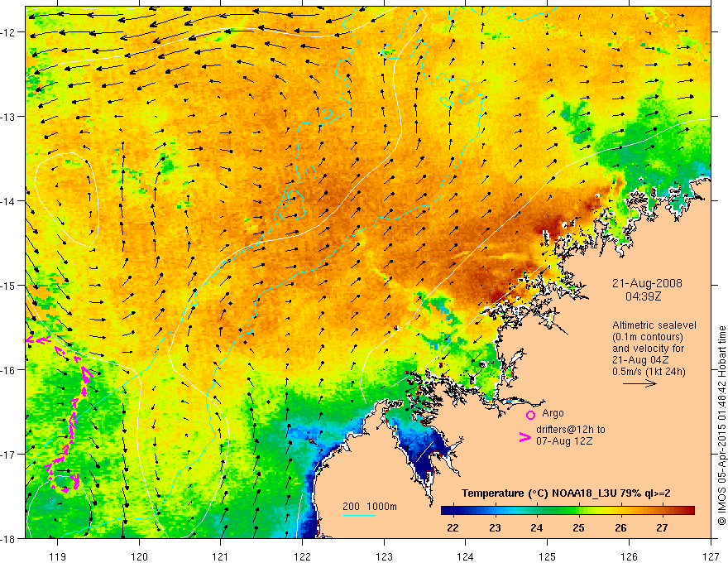
Task: Click the Temperature NOAA18_L3U colorbar title
Action: click(x=566, y=493)
